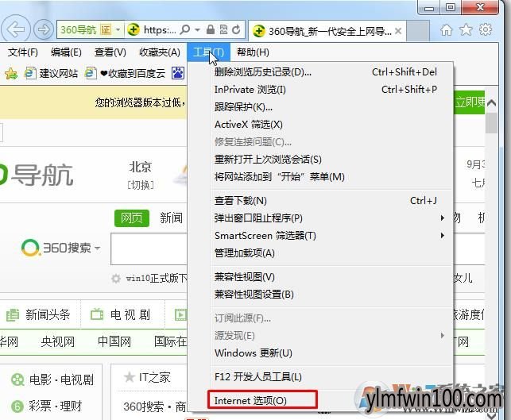The image size is (511, 420).
Task: Open the 收藏夹(A) menu
Action: coord(160,52)
